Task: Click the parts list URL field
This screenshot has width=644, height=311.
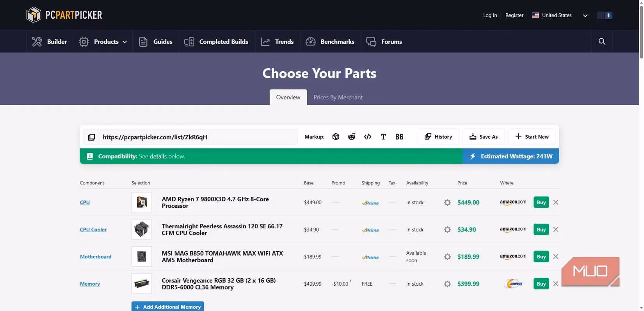Action: pyautogui.click(x=197, y=137)
